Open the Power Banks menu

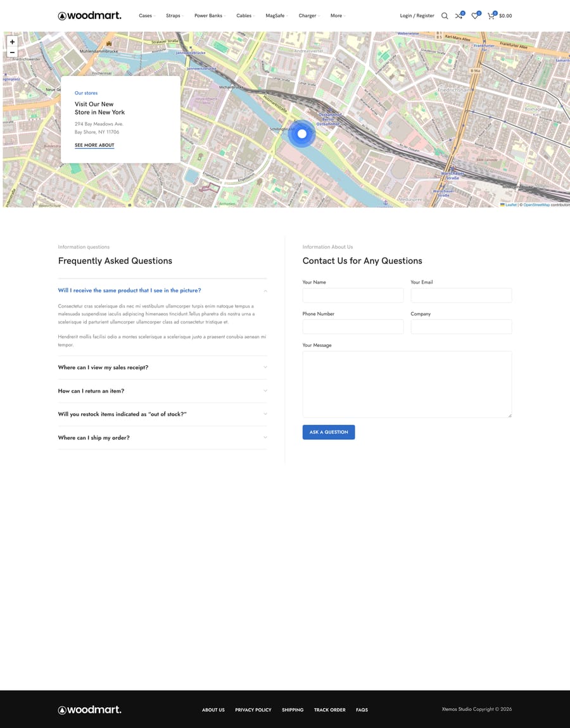click(x=210, y=16)
